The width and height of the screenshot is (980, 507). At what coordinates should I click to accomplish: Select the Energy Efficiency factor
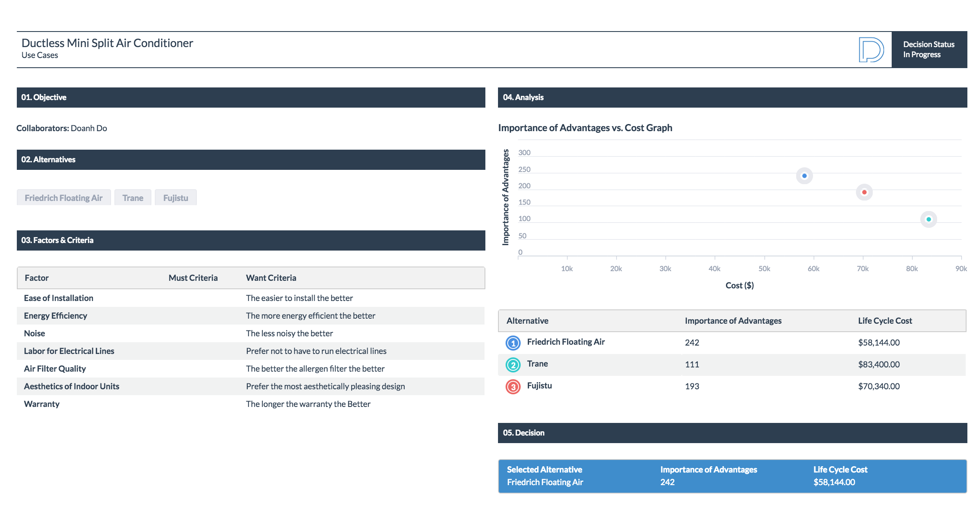56,316
